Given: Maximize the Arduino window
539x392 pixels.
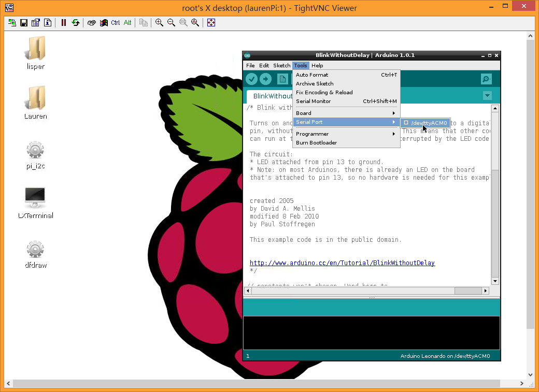Looking at the screenshot, I should pos(489,55).
